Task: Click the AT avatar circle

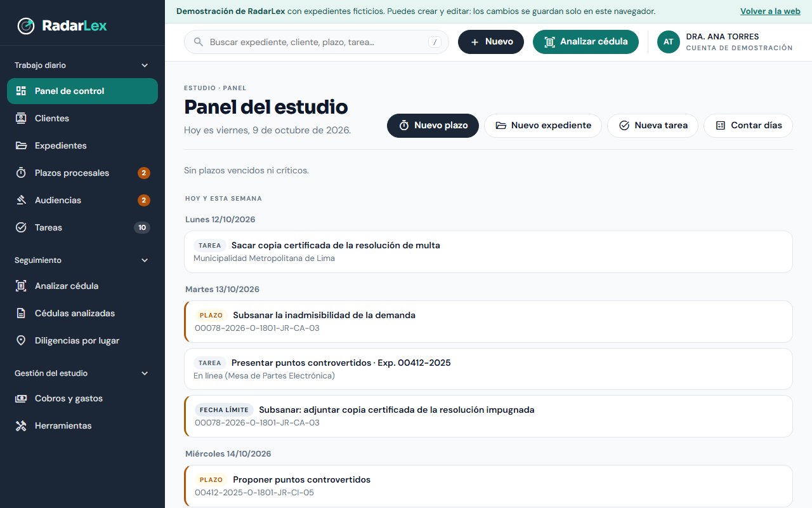Action: coord(669,42)
